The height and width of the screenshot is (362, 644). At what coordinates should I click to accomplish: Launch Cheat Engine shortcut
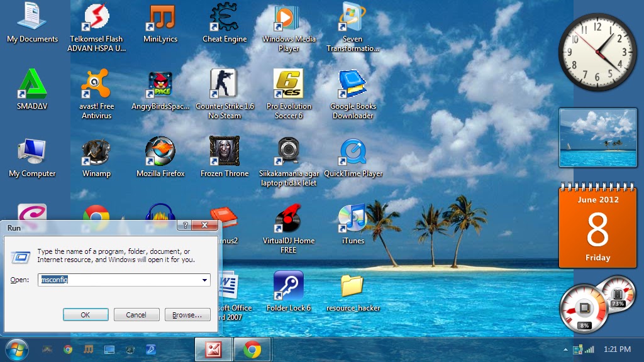click(225, 23)
